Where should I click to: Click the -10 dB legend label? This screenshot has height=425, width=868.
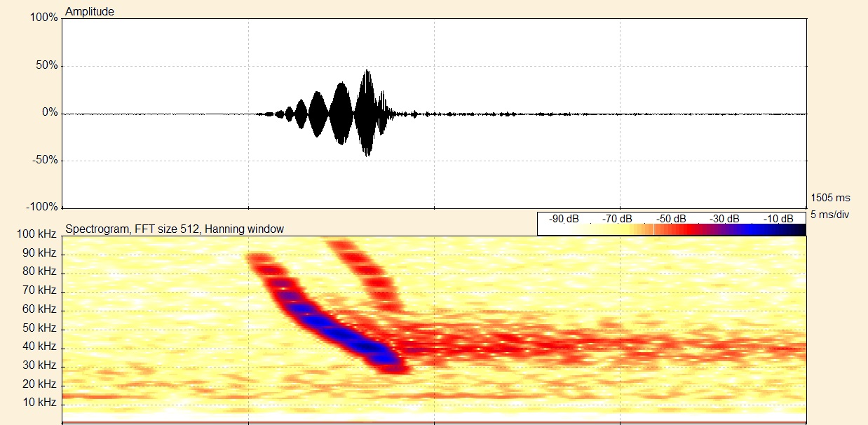[778, 219]
